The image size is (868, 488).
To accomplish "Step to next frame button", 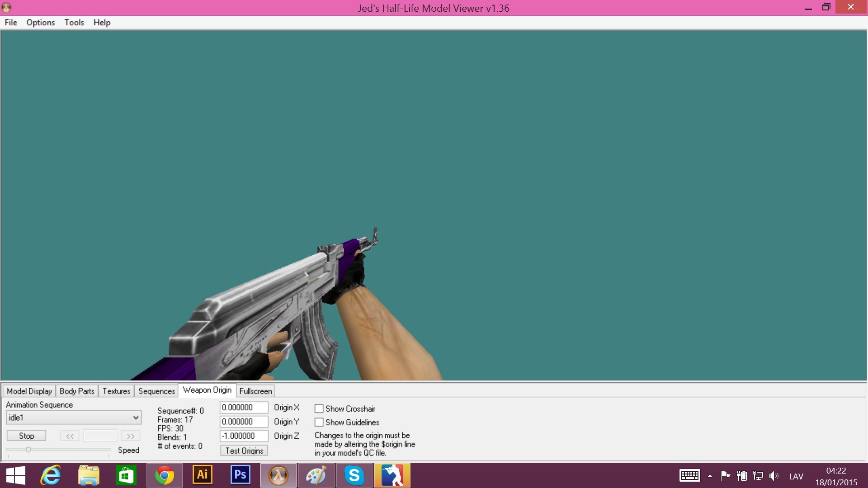I will click(131, 436).
